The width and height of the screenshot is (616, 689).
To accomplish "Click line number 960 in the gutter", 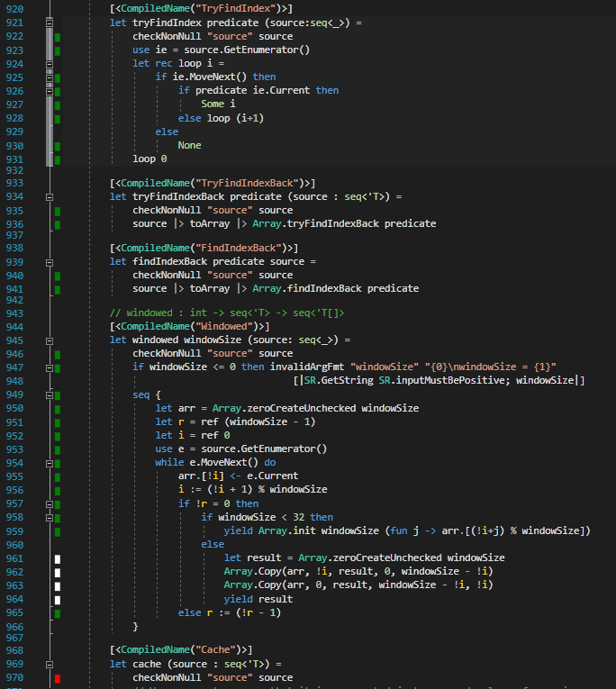I will pyautogui.click(x=14, y=545).
